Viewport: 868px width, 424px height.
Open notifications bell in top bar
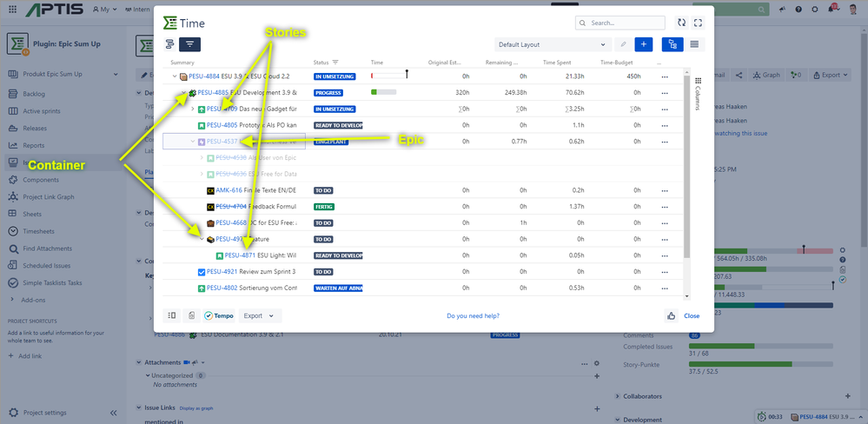pos(832,9)
